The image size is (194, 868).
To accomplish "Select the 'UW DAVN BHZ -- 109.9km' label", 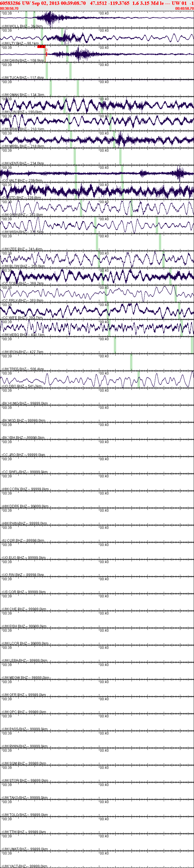I will (x=23, y=61).
